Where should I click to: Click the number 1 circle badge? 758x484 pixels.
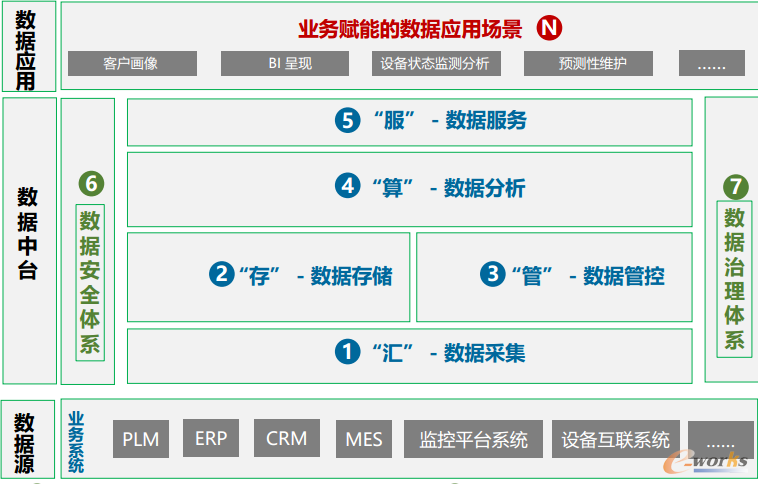(x=348, y=352)
